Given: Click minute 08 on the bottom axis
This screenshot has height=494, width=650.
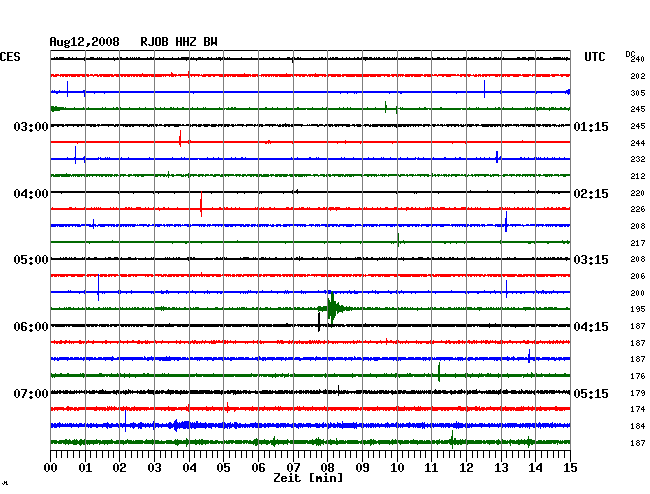Looking at the screenshot, I should click(327, 467).
